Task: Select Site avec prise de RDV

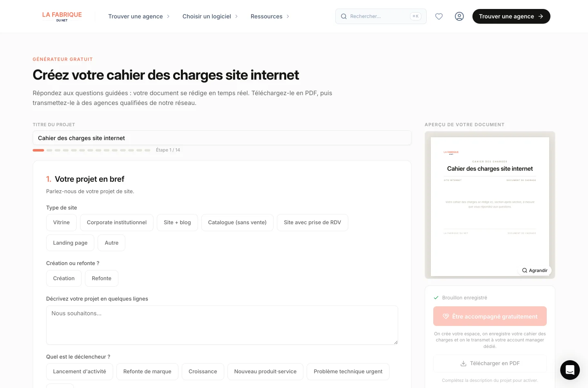Action: (x=312, y=223)
